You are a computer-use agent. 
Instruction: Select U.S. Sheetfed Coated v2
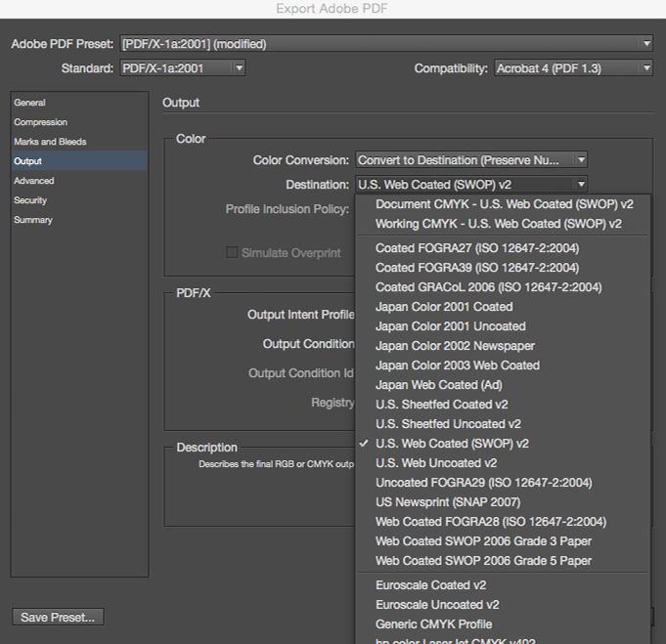[x=503, y=405]
